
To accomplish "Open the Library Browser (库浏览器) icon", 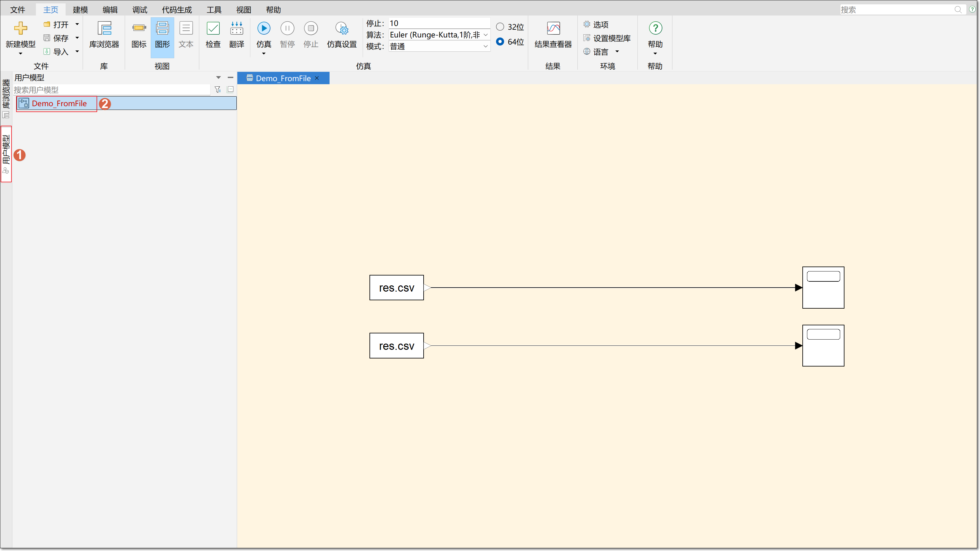I will [x=104, y=28].
